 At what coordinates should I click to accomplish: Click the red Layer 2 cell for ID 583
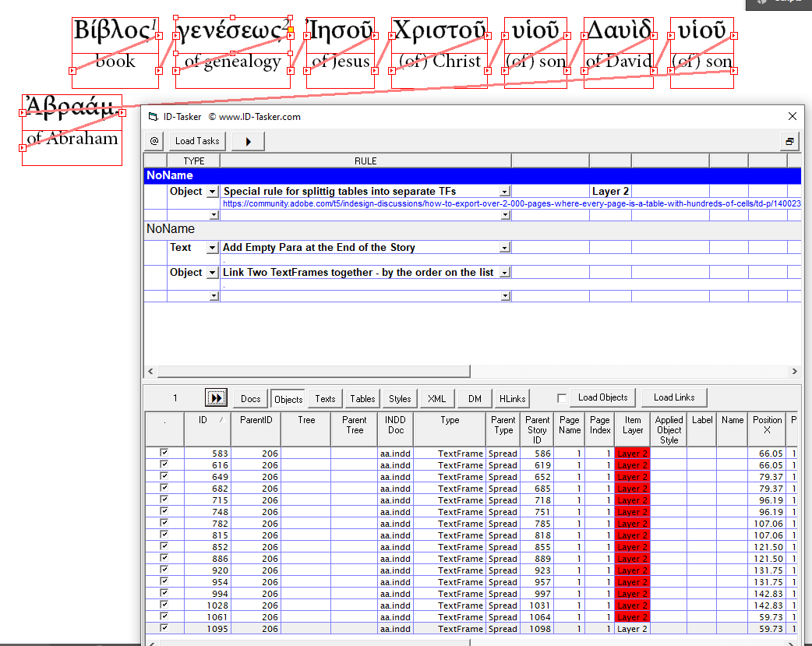[632, 453]
